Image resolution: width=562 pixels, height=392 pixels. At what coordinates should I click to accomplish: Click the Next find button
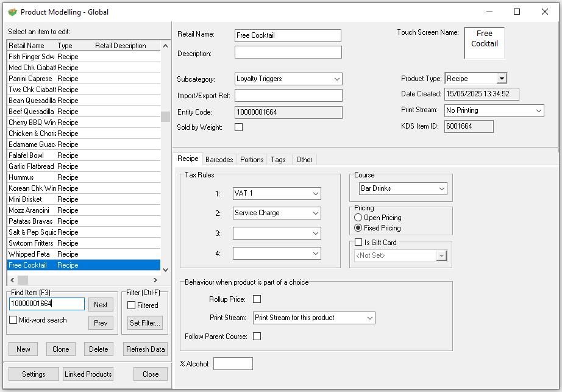click(101, 305)
